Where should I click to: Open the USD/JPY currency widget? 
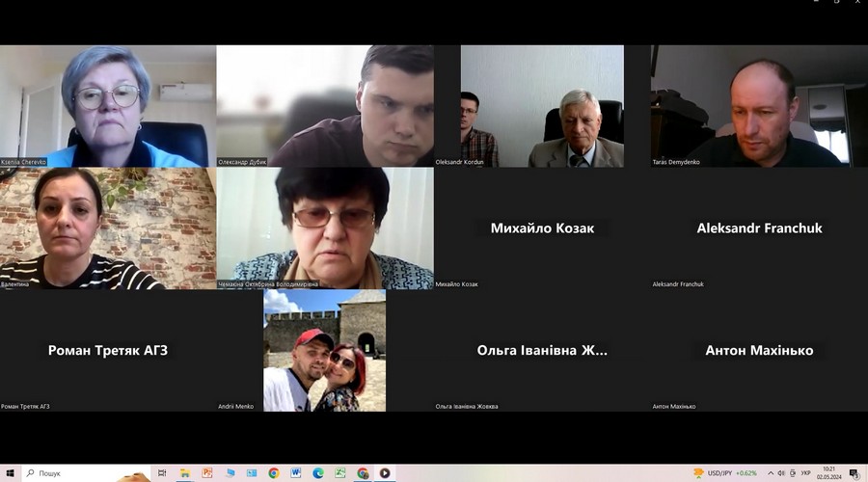[725, 473]
